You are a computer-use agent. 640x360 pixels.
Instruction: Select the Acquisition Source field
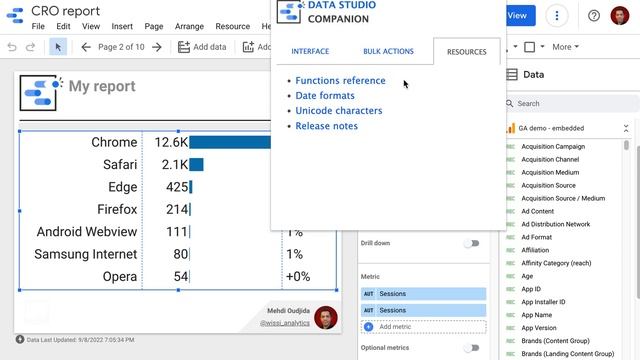tap(549, 186)
